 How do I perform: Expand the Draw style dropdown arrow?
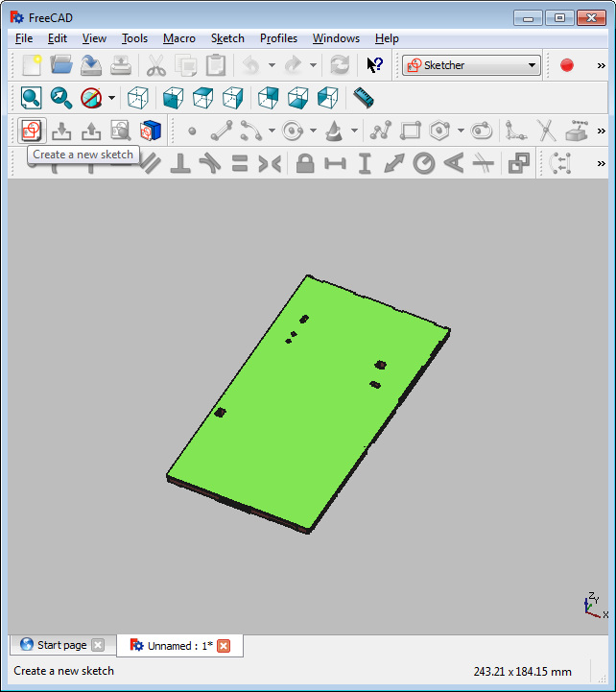(111, 98)
